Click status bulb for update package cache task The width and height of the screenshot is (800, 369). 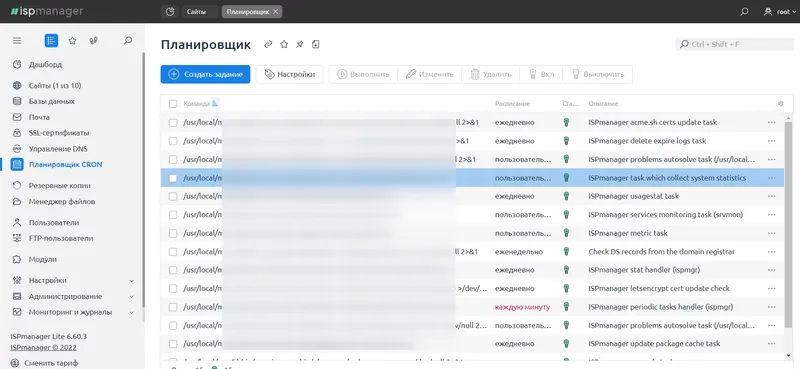coord(566,343)
